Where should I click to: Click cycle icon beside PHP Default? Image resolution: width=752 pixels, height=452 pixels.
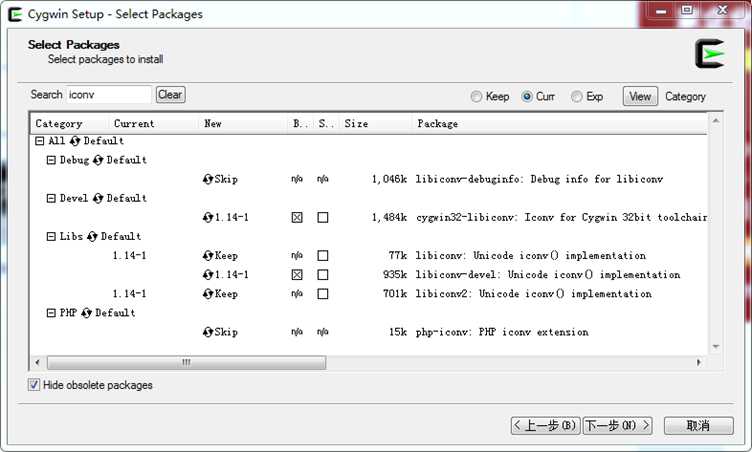(86, 313)
